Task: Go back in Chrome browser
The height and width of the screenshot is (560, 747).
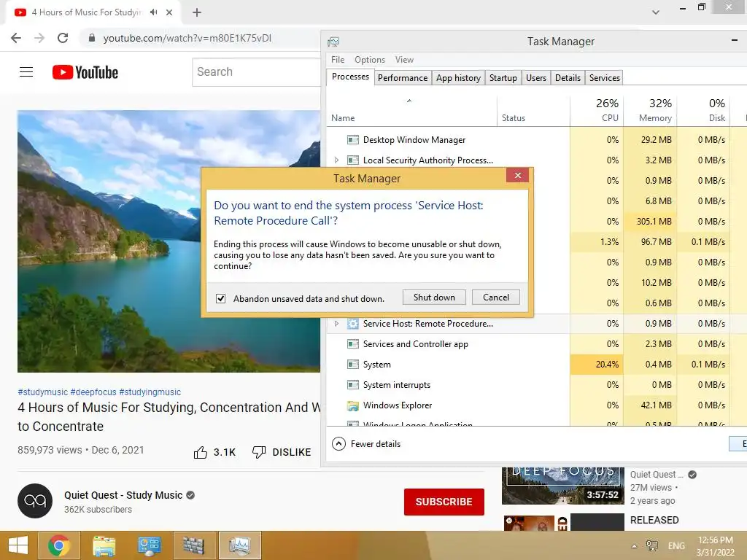Action: pos(16,38)
